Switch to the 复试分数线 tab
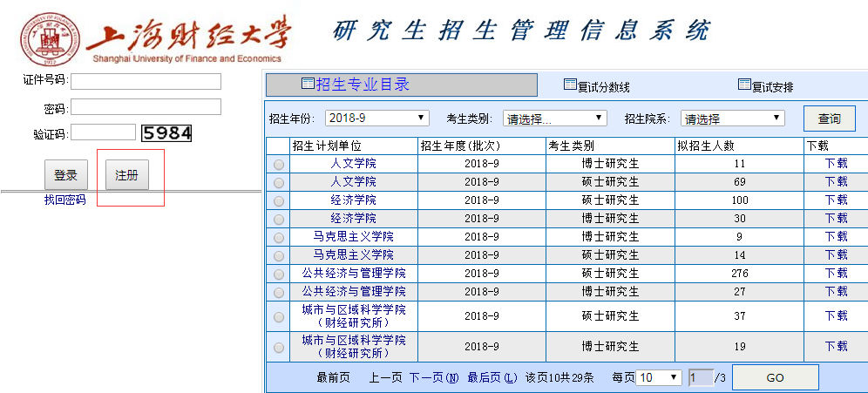This screenshot has height=393, width=868. pos(603,87)
